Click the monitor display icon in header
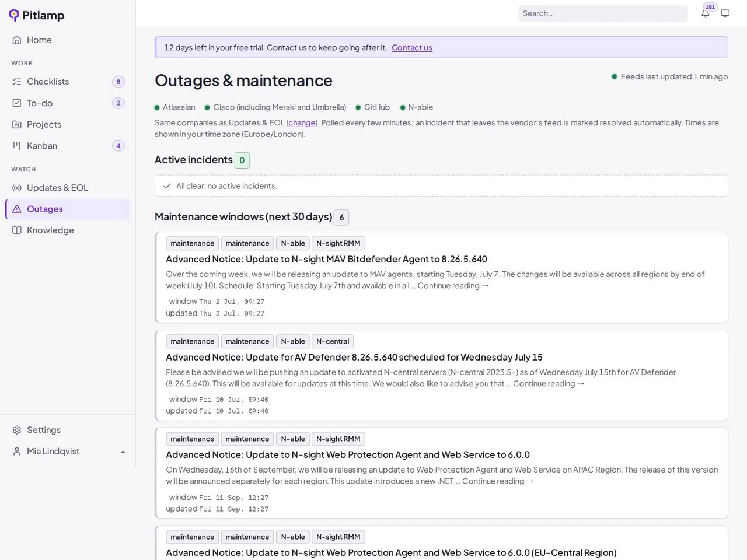 point(725,13)
